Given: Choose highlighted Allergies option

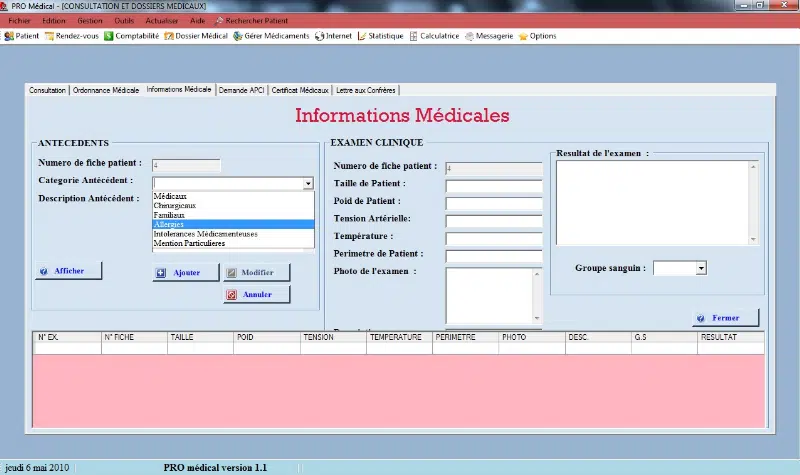Looking at the screenshot, I should click(233, 224).
